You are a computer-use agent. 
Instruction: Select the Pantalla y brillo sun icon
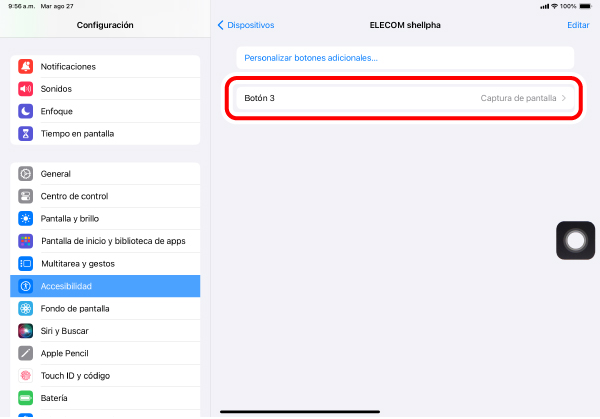[x=26, y=218]
